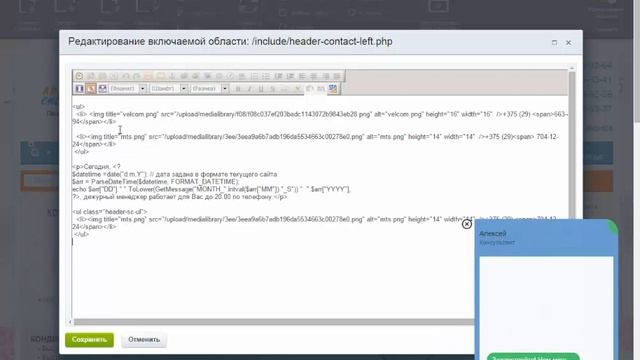Click the "echo $arr" code line

click(x=211, y=189)
